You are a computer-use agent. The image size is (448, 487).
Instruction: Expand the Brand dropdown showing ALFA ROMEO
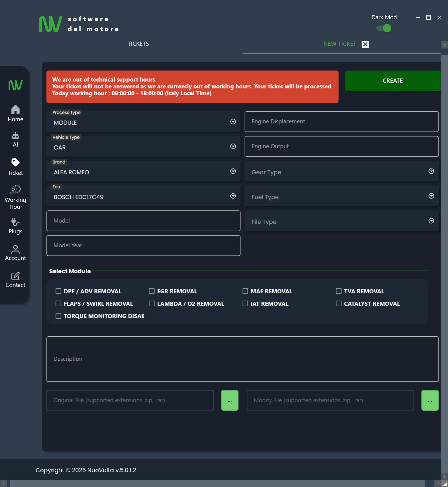point(233,171)
